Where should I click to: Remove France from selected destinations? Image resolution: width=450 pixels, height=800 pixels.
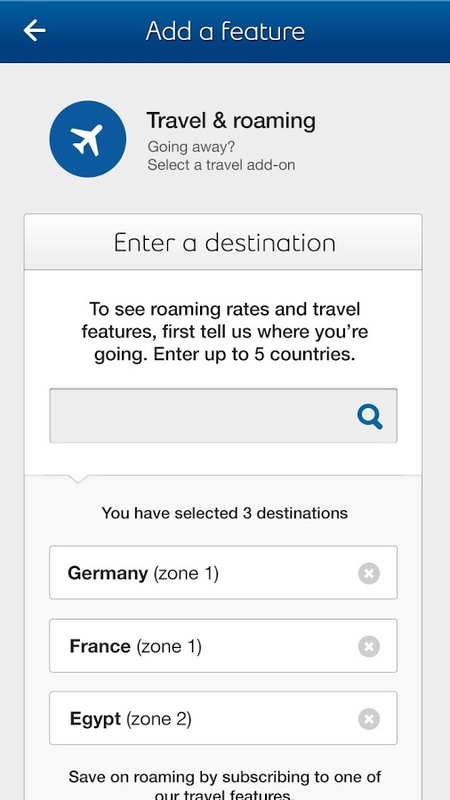point(369,646)
